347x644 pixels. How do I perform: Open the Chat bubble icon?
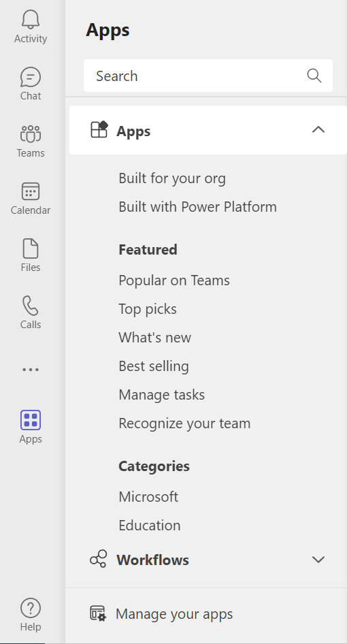(x=31, y=77)
